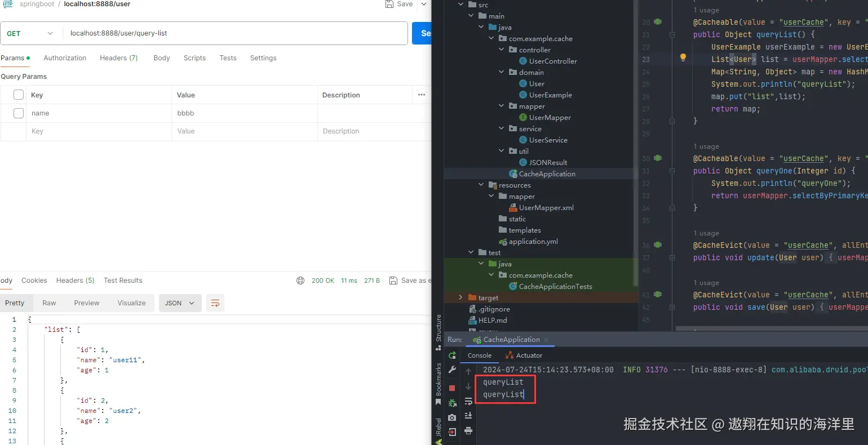Collapse the resources folder in project tree
Image resolution: width=868 pixels, height=445 pixels.
pos(481,185)
